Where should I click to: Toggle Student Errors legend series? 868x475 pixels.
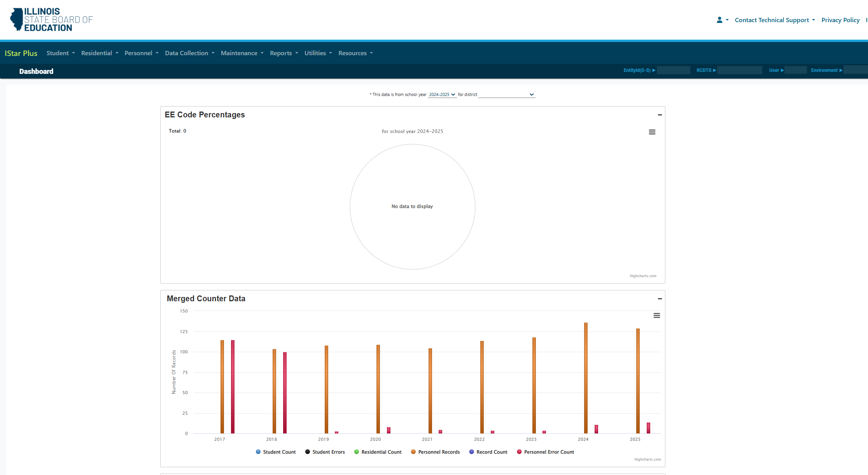point(325,452)
